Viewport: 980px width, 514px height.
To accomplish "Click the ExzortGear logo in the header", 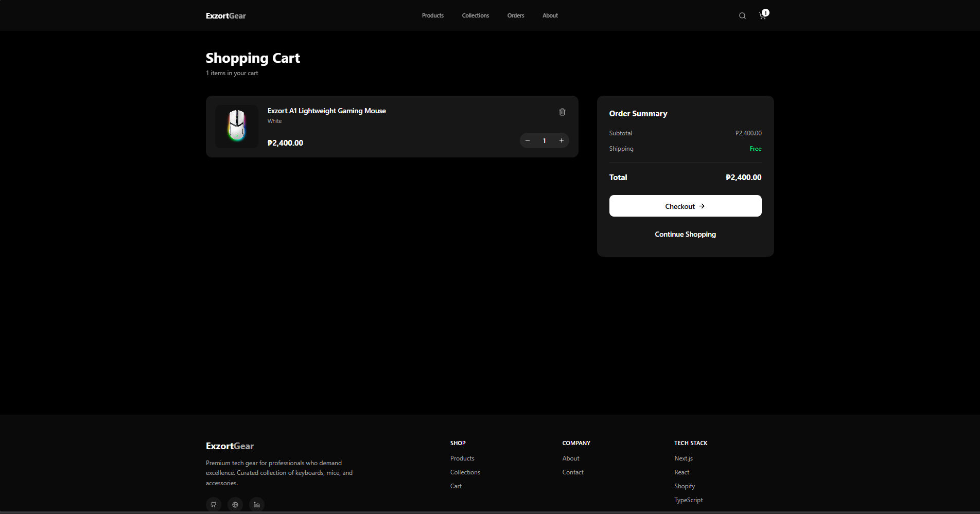I will click(225, 16).
